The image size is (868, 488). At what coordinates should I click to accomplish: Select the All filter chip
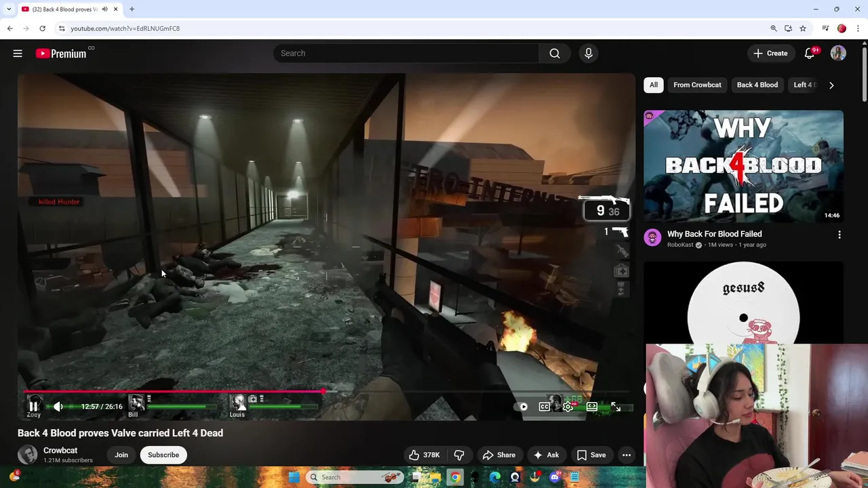click(654, 85)
